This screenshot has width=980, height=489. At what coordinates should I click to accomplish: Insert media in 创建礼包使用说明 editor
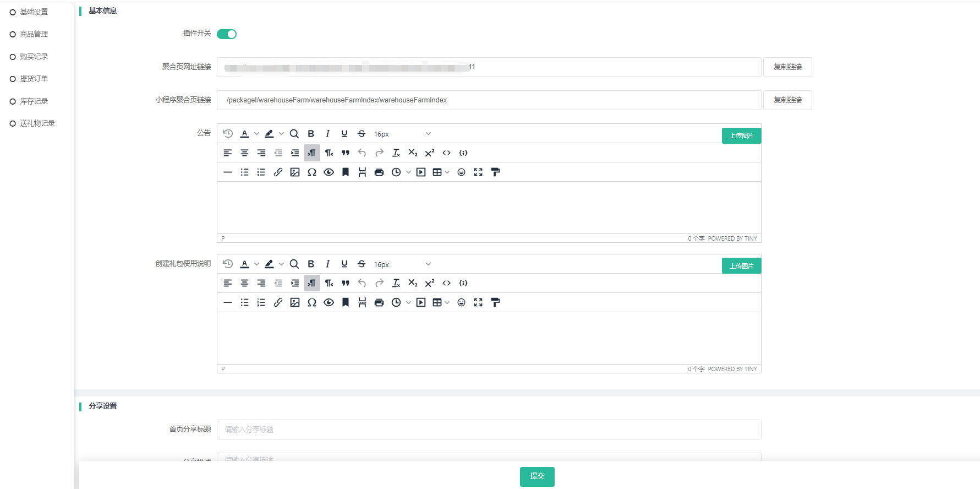coord(421,302)
